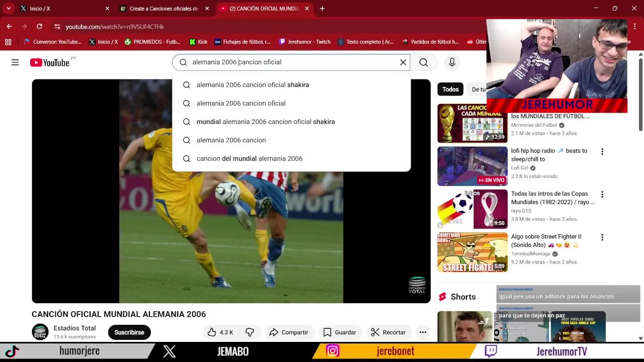Open Conversor: YouTube bookmark

pos(52,42)
